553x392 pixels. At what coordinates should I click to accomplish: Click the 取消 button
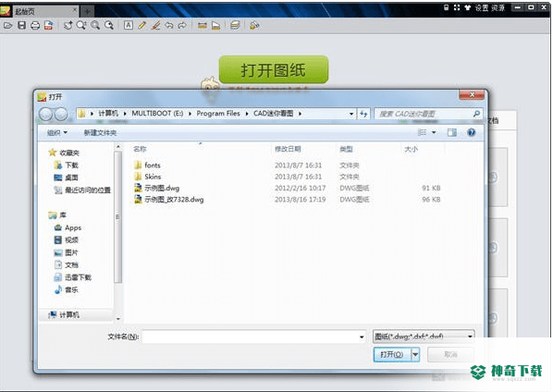tap(450, 354)
